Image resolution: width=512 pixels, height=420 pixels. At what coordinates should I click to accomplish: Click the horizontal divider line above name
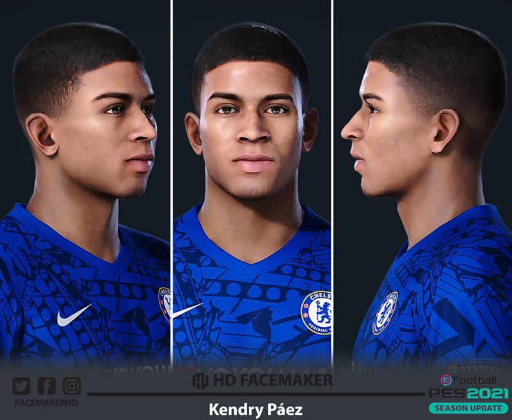point(255,394)
